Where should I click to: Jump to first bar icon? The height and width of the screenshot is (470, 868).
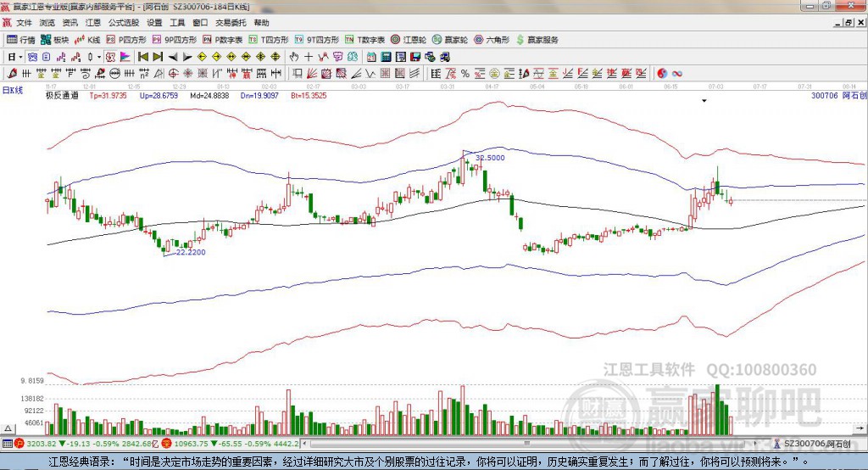point(142,57)
